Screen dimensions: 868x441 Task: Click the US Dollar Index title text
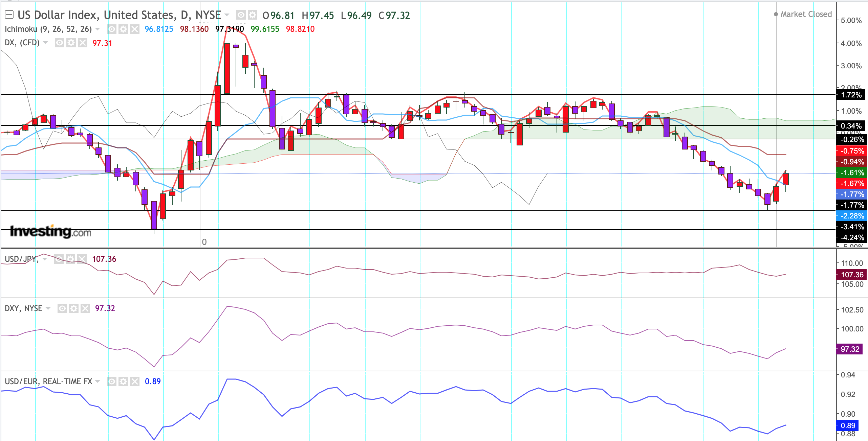(x=119, y=15)
